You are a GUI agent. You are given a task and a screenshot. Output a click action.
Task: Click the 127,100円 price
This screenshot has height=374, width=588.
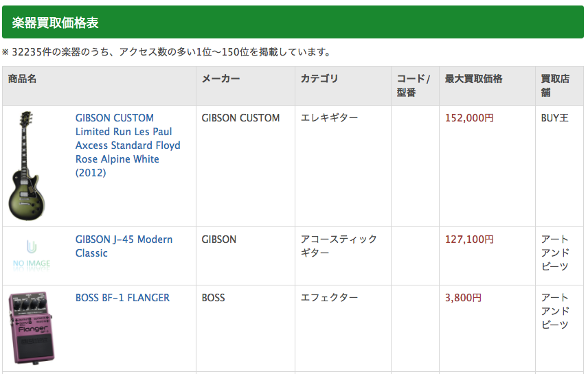(469, 239)
